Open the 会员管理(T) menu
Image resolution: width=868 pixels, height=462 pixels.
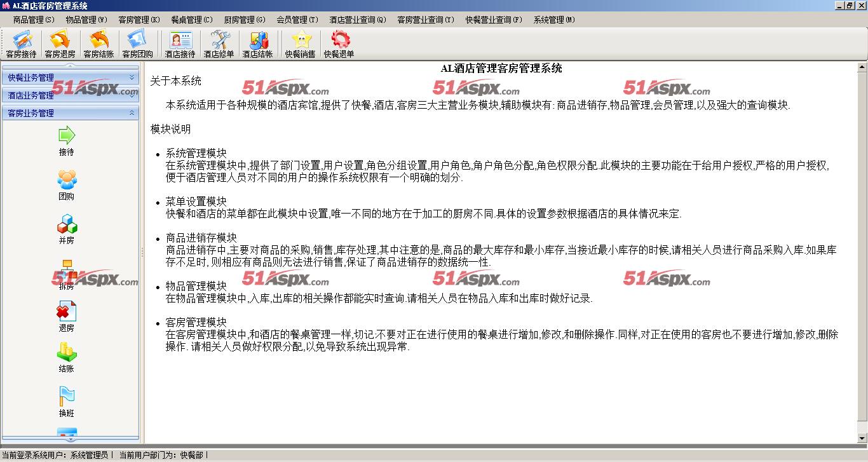(x=297, y=20)
